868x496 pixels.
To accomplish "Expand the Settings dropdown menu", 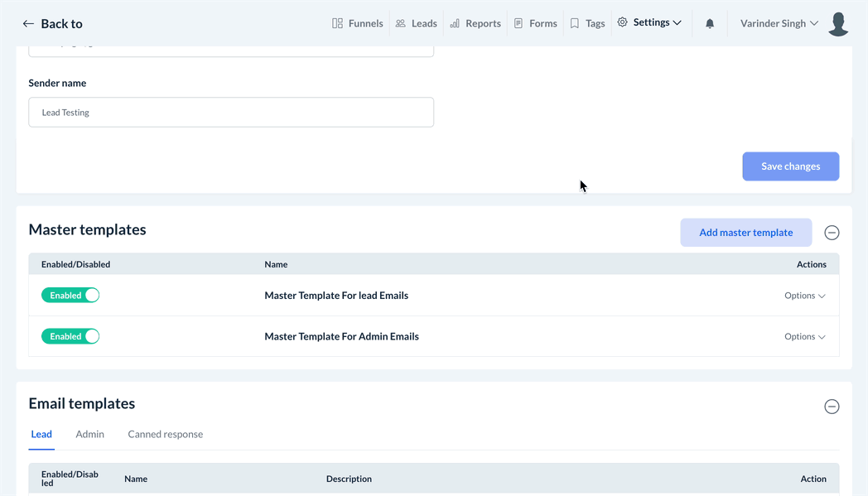I will [x=649, y=22].
